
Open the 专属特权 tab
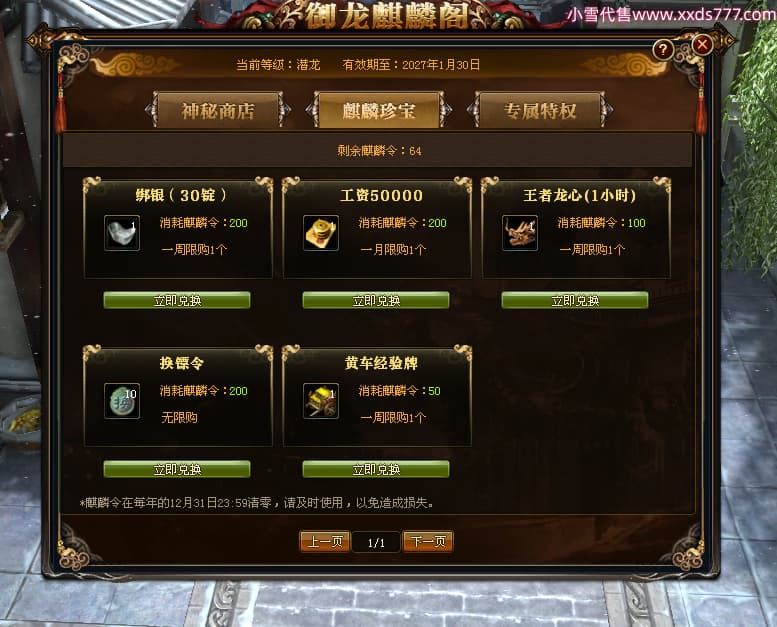coord(540,110)
